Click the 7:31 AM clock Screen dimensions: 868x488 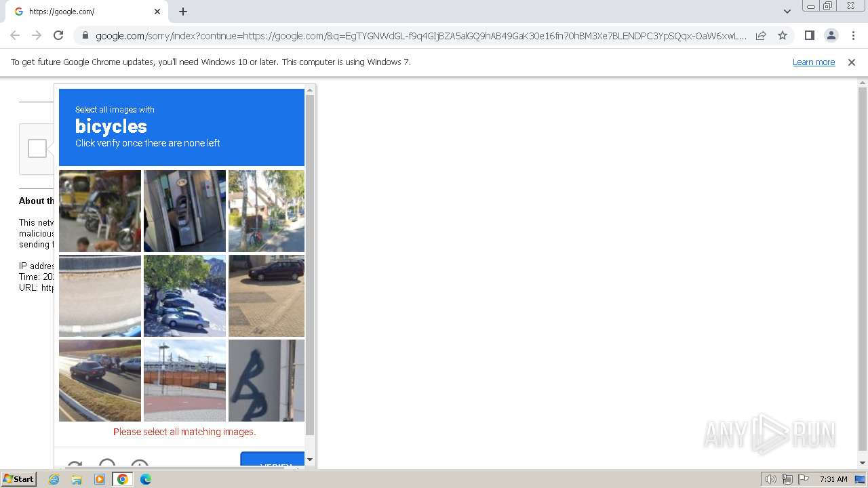[833, 479]
